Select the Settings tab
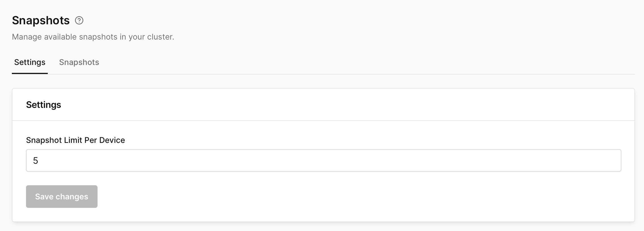Screen dimensions: 644x231 [30, 62]
